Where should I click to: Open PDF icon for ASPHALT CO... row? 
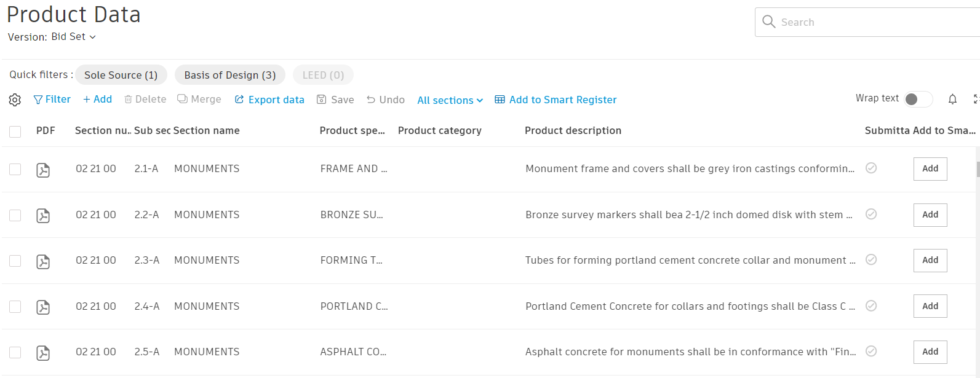coord(43,352)
